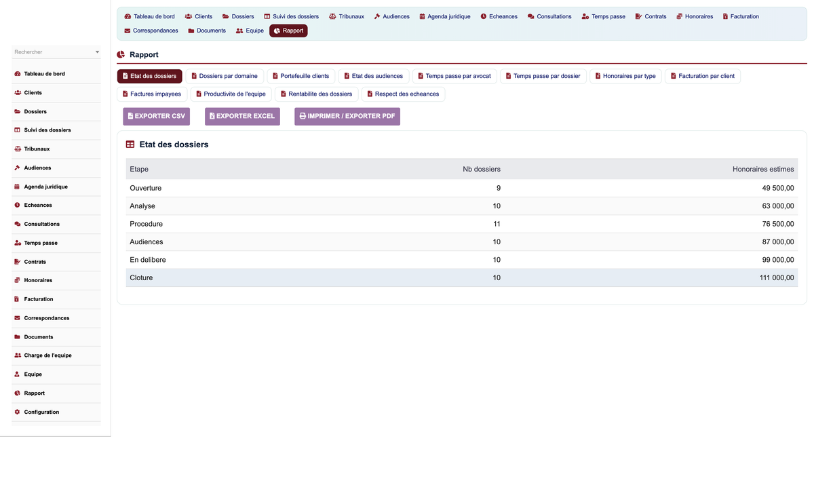The image size is (814, 504).
Task: Click the Charge de l'equipe sidebar icon
Action: click(x=17, y=355)
